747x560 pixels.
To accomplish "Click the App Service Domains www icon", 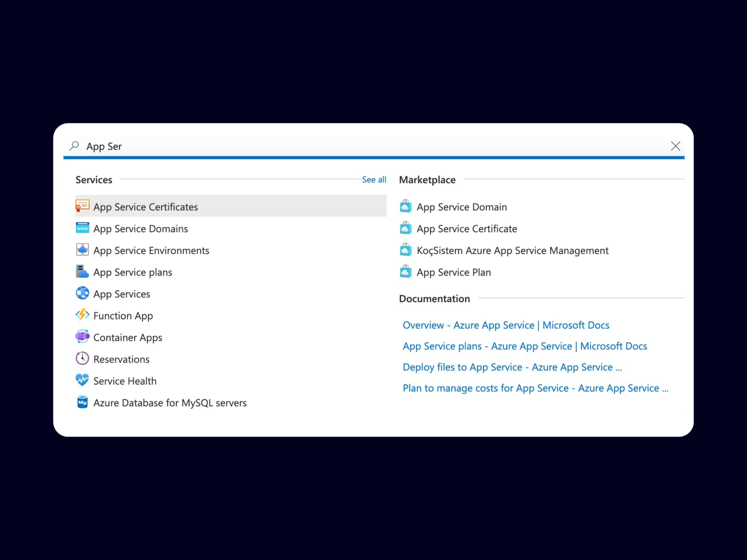I will point(82,228).
